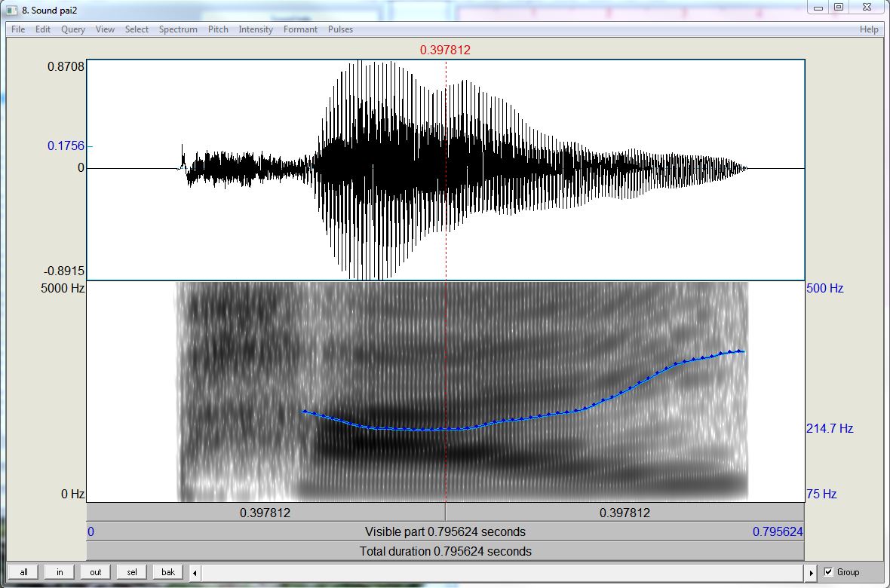890x588 pixels.
Task: Play the left 0.397812 segment bar
Action: point(265,513)
